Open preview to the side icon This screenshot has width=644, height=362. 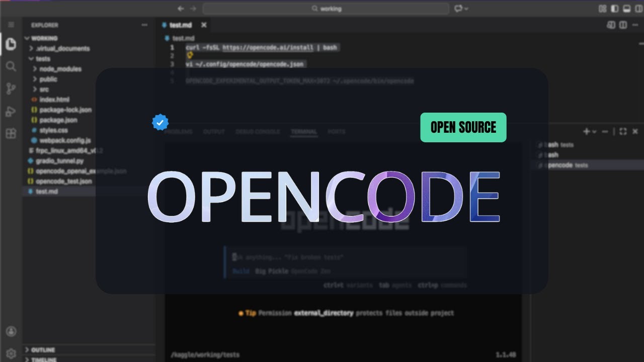[611, 25]
